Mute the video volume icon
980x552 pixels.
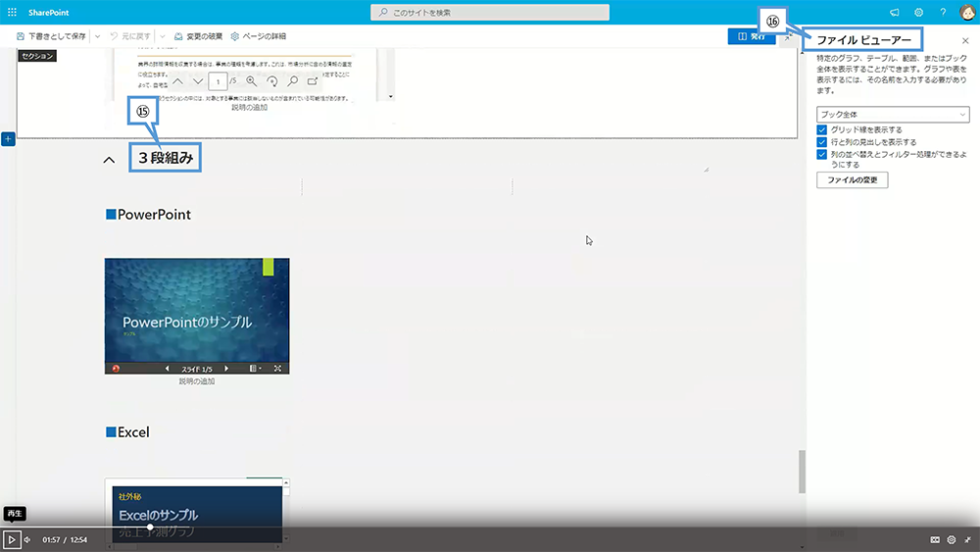pos(27,539)
